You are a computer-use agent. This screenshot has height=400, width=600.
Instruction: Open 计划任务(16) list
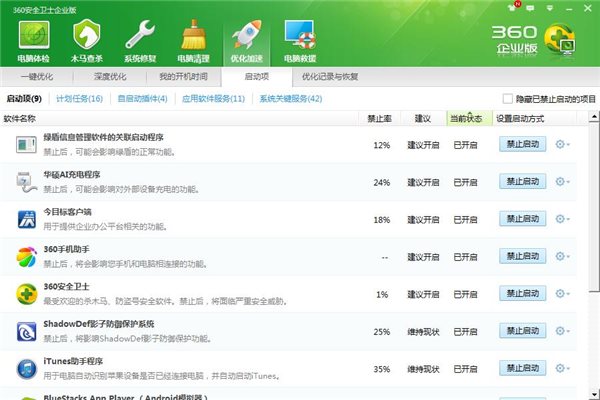click(x=80, y=99)
